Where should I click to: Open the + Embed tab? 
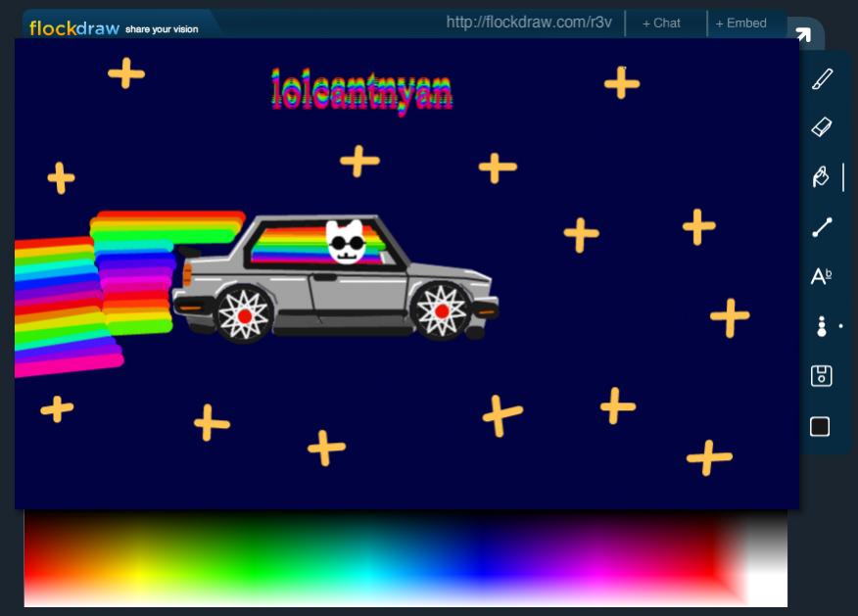[740, 23]
